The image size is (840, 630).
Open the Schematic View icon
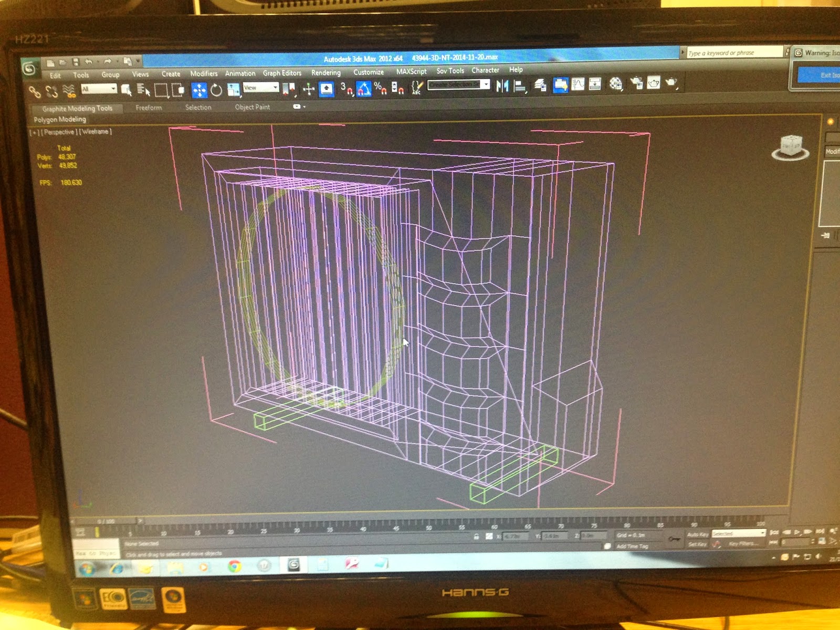pyautogui.click(x=595, y=84)
